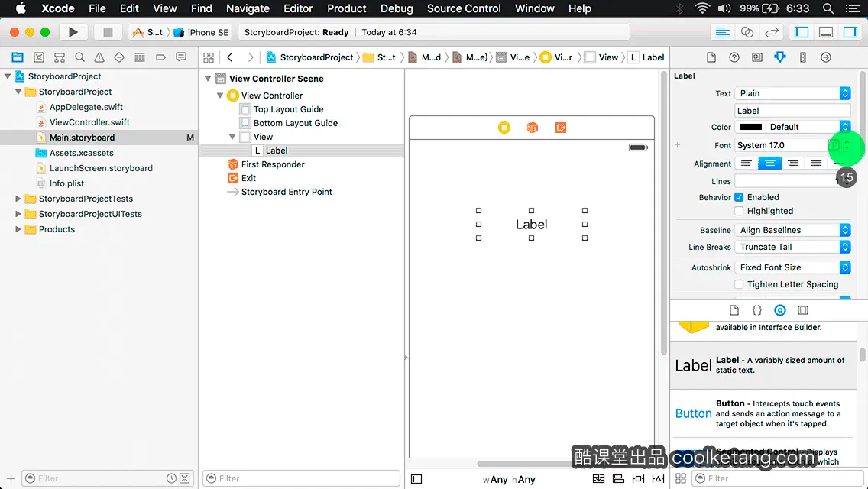Open the Identity inspector
The image size is (868, 489).
(x=756, y=57)
